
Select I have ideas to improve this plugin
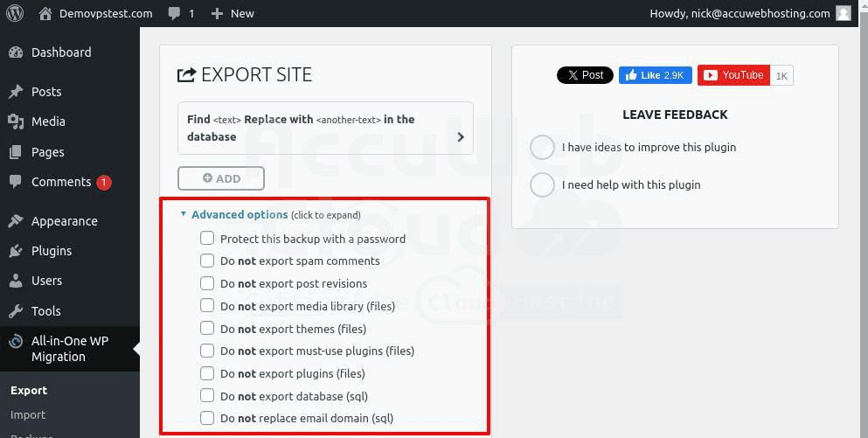[543, 147]
